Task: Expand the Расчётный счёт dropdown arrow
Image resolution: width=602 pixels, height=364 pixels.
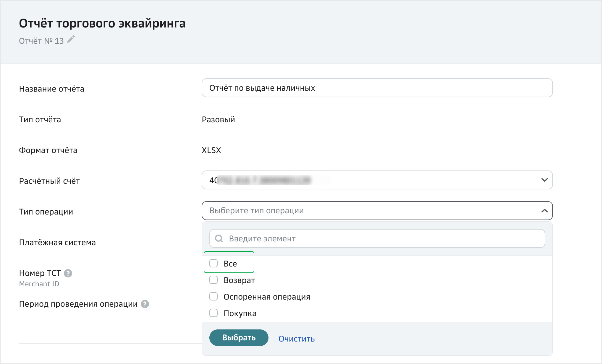Action: click(544, 180)
